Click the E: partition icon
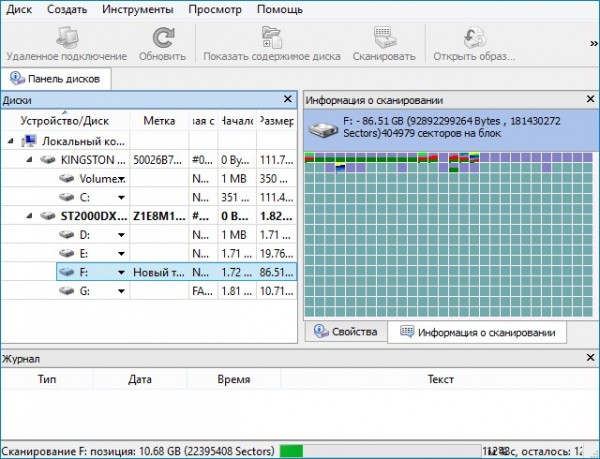The height and width of the screenshot is (459, 600). click(66, 253)
